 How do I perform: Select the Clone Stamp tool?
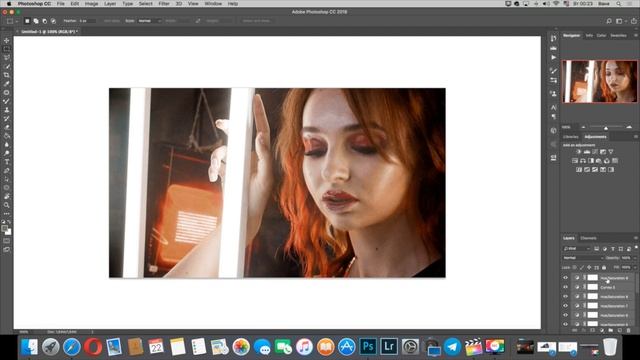[x=7, y=110]
